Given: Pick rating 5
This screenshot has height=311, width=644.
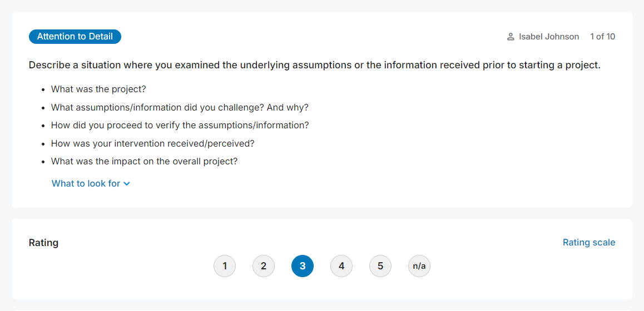Looking at the screenshot, I should click(x=380, y=266).
